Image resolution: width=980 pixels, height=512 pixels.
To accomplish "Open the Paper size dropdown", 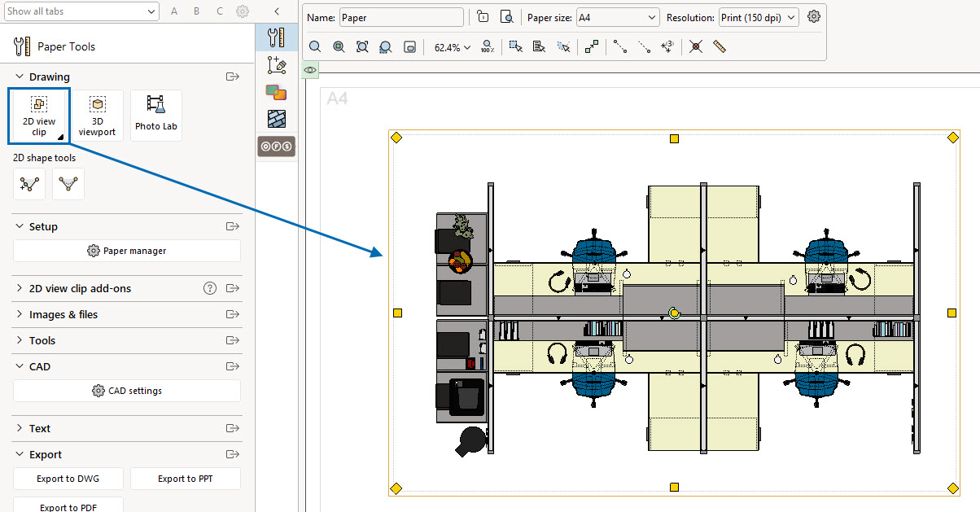I will pyautogui.click(x=618, y=17).
